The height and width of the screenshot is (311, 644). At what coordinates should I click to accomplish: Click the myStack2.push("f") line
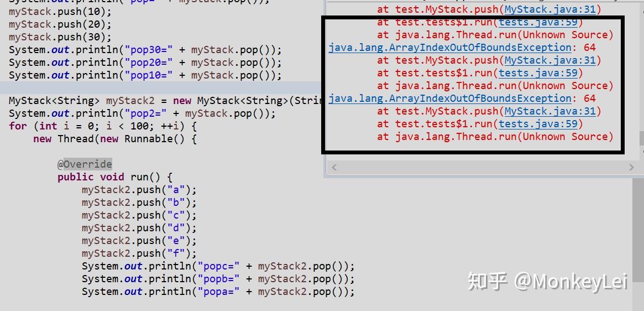[139, 253]
